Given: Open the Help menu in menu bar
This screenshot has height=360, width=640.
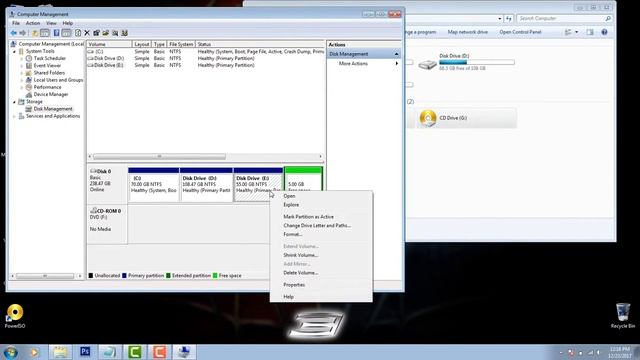Looking at the screenshot, I should tap(67, 23).
